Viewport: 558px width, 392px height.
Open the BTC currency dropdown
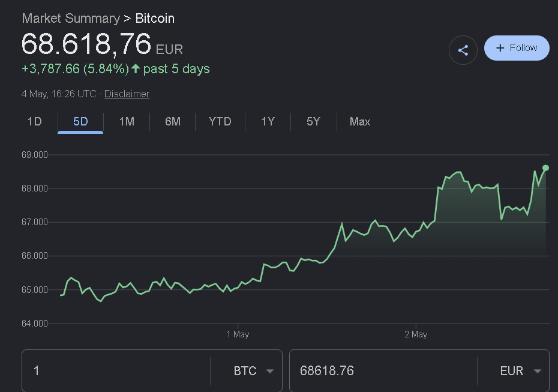[253, 371]
